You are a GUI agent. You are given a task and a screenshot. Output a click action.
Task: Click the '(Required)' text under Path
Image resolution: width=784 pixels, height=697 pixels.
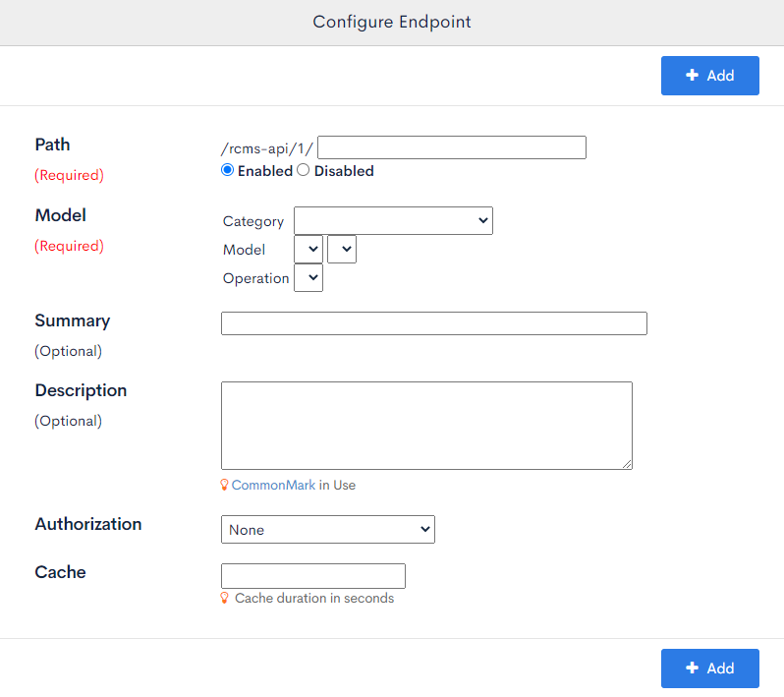click(69, 175)
